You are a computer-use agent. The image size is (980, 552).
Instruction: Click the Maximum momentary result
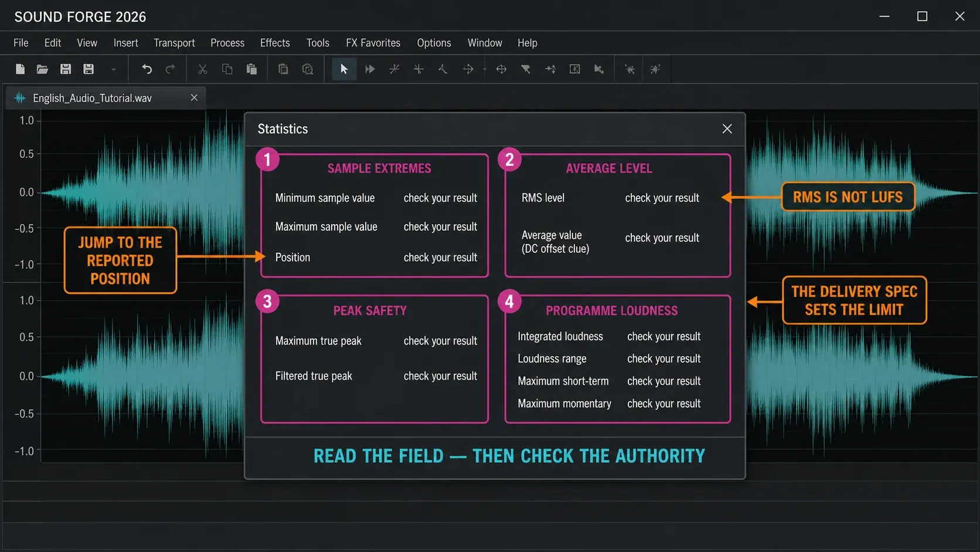click(663, 404)
